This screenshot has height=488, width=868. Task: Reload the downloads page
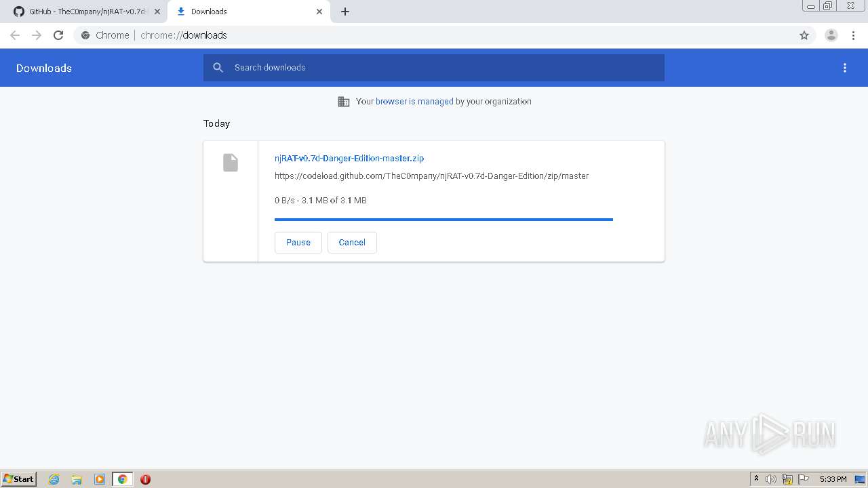58,35
